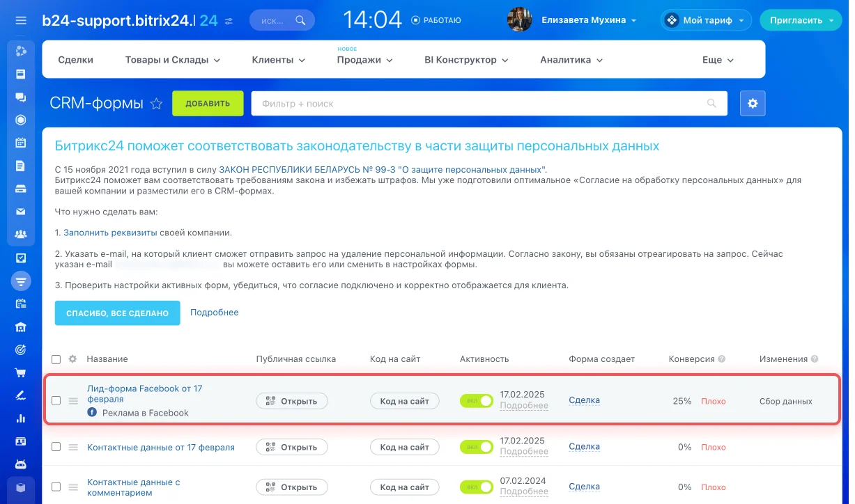The width and height of the screenshot is (855, 504).
Task: Open the gear settings button beside the filter
Action: (x=753, y=103)
